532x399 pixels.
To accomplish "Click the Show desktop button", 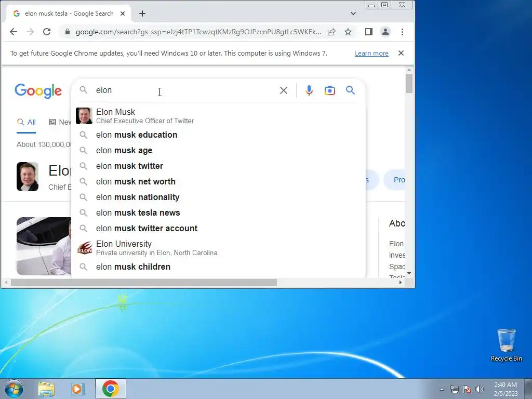I will click(x=528, y=389).
